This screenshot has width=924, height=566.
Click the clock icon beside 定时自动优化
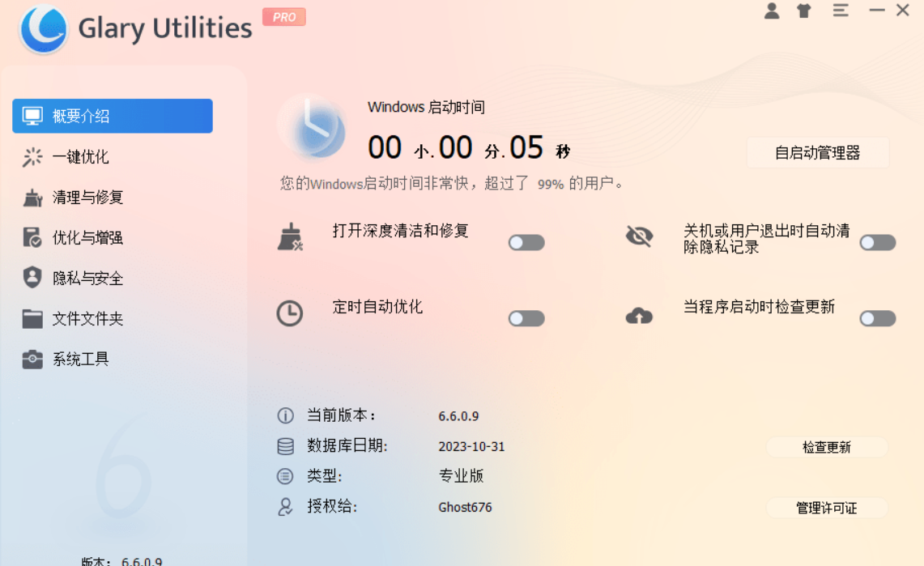click(x=290, y=312)
